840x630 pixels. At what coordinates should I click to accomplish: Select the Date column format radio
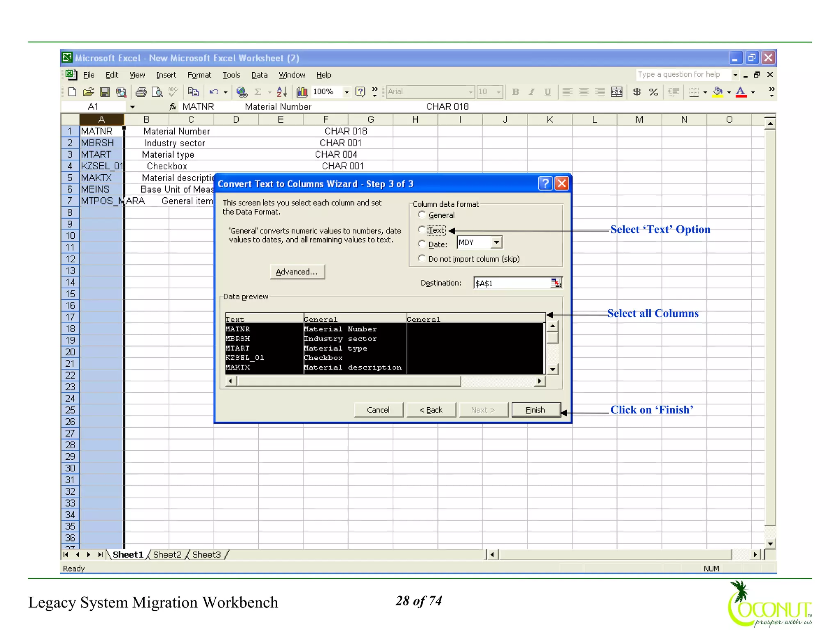pyautogui.click(x=421, y=244)
